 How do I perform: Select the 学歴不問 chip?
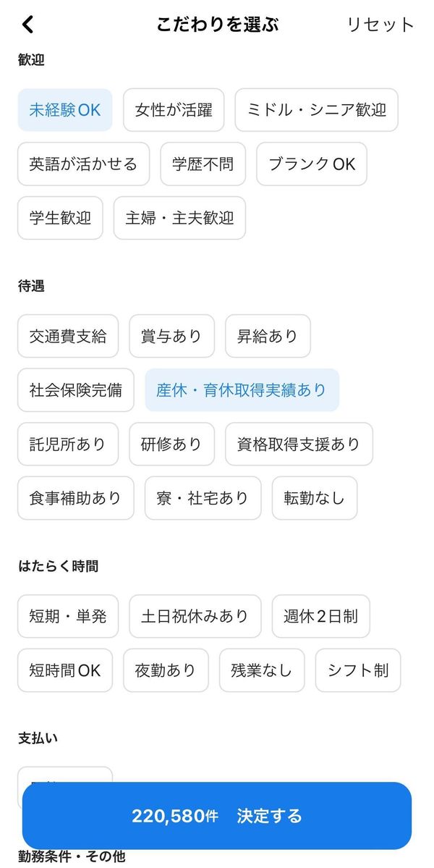tap(203, 164)
